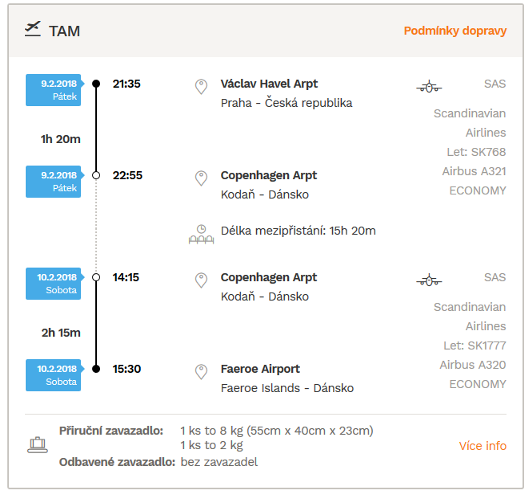Click airplane icon for flight SK1777
The width and height of the screenshot is (528, 492).
(x=429, y=280)
